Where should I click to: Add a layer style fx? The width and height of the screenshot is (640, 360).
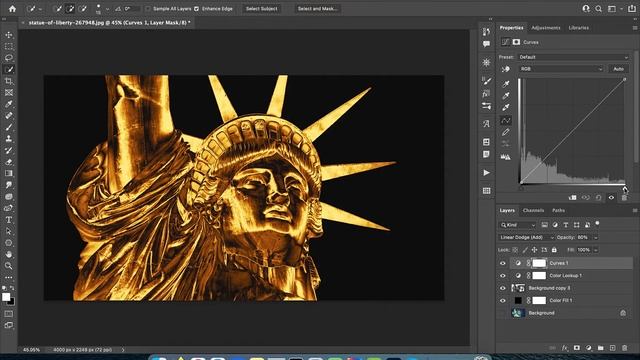[564, 348]
